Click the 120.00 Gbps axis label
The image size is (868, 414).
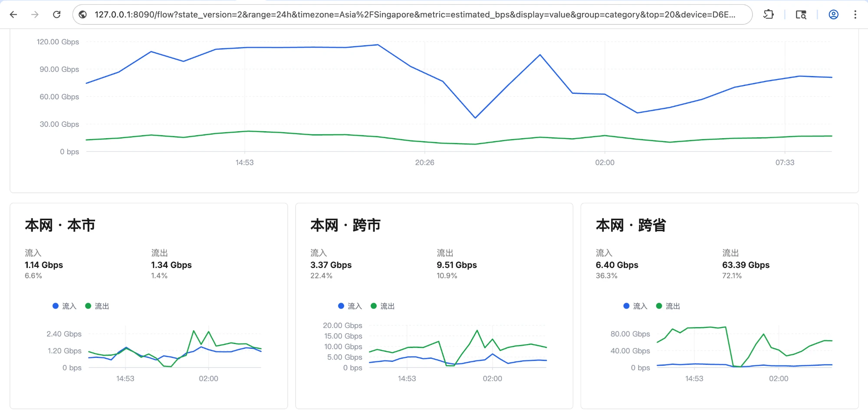[58, 42]
